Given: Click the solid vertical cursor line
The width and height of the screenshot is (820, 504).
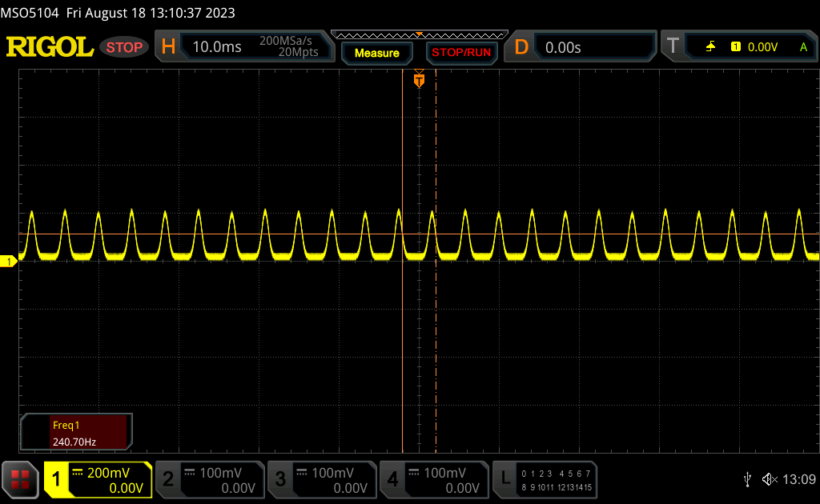Looking at the screenshot, I should pyautogui.click(x=402, y=261).
